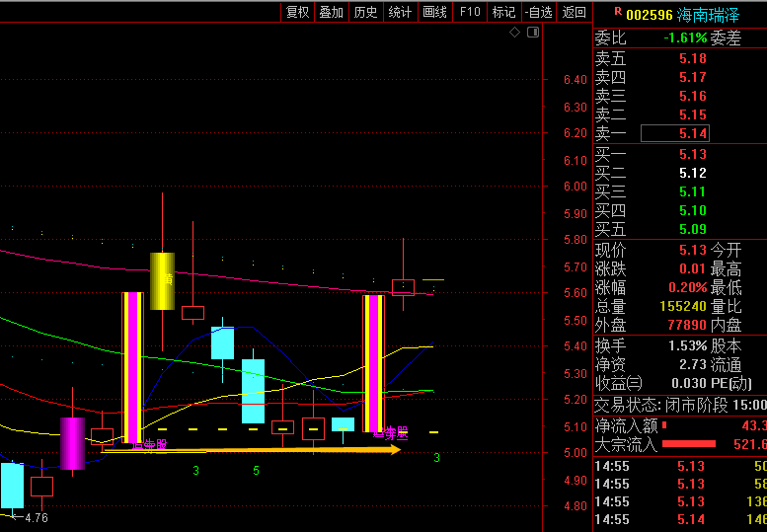767x532 pixels.
Task: Click the 收益 value 0.030
Action: [x=689, y=383]
